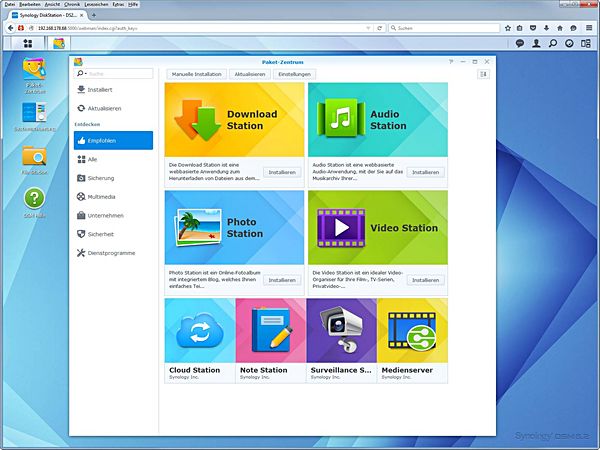600x450 pixels.
Task: Select the Multimedia category
Action: pyautogui.click(x=114, y=197)
